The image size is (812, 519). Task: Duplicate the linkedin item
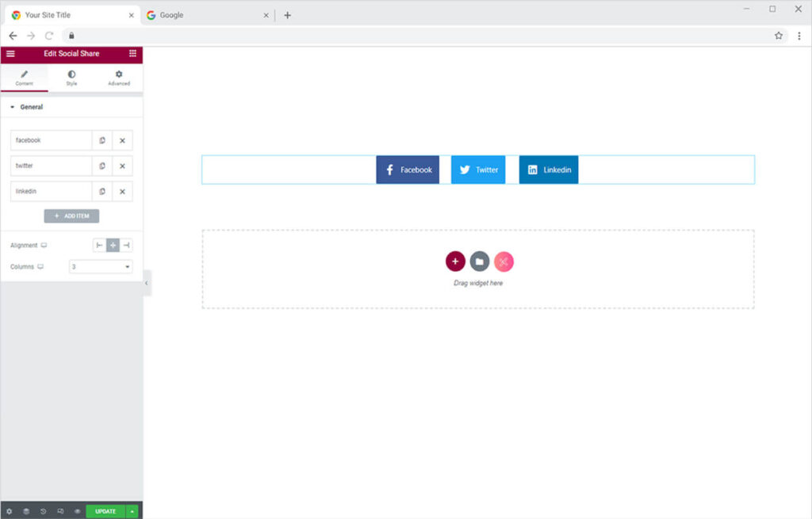(102, 192)
